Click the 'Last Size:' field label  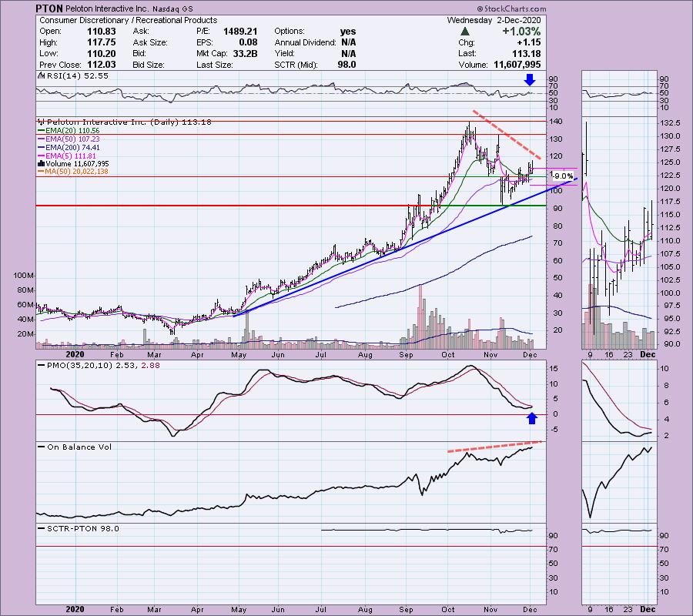[214, 65]
